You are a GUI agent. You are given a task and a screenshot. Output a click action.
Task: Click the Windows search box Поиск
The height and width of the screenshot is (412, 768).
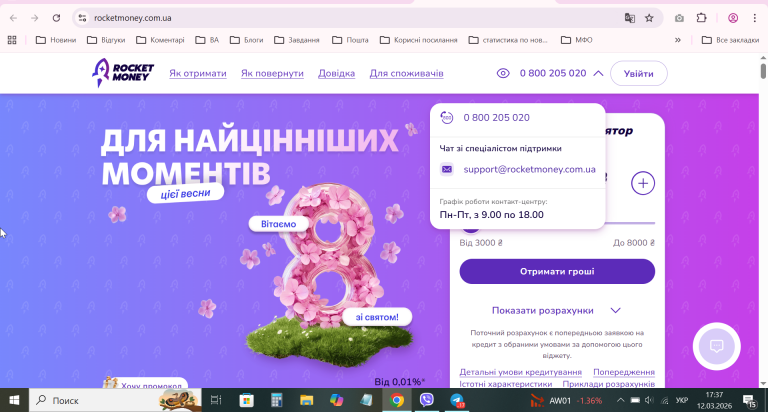click(x=116, y=400)
